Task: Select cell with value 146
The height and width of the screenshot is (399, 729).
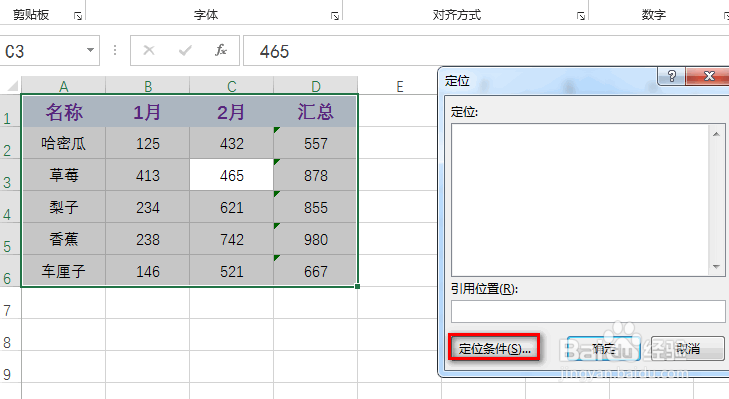Action: coord(148,271)
